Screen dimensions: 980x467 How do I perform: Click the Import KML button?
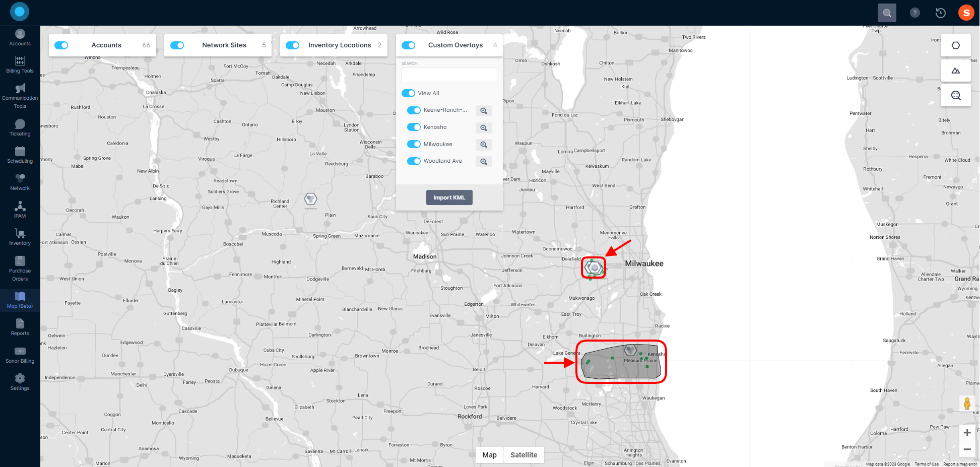pyautogui.click(x=449, y=197)
